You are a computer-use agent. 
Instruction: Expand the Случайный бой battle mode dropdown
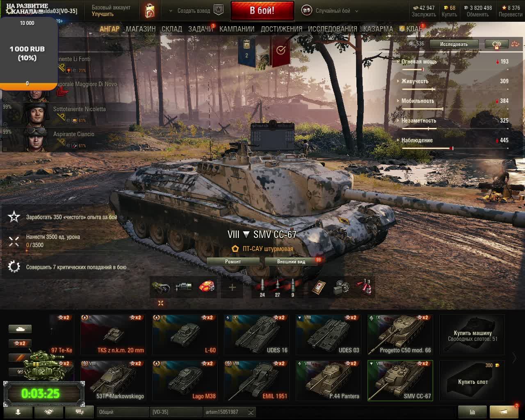click(330, 11)
